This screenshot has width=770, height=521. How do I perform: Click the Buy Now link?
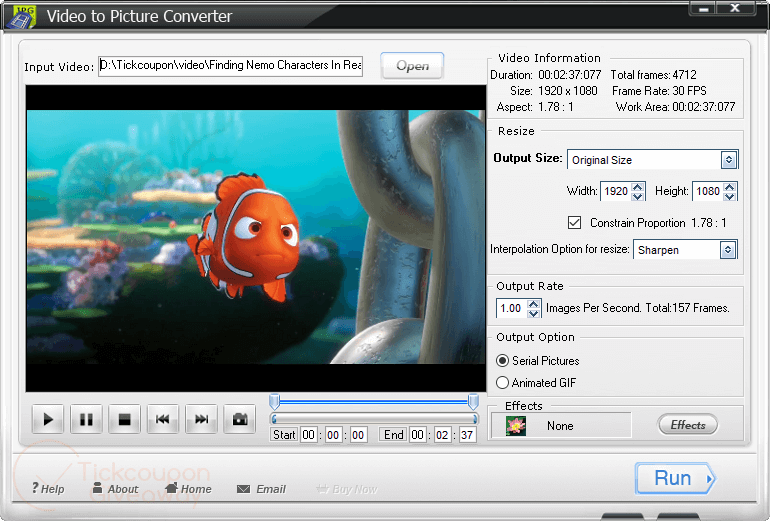tap(347, 489)
